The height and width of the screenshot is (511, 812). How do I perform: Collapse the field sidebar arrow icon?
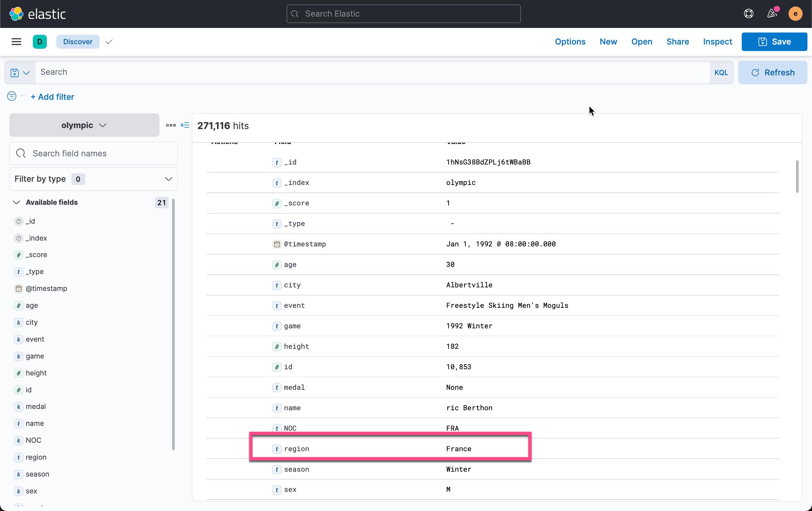coord(185,125)
